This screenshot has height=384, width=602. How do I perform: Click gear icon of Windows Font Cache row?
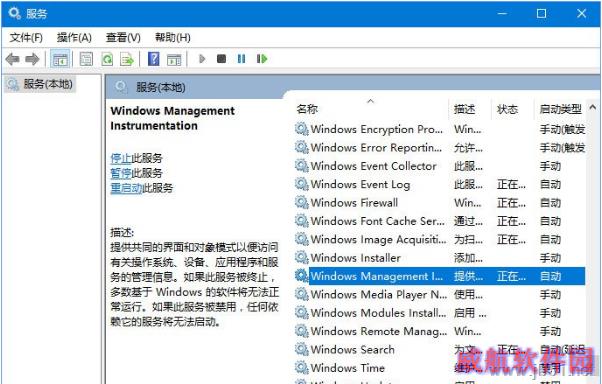(x=302, y=221)
